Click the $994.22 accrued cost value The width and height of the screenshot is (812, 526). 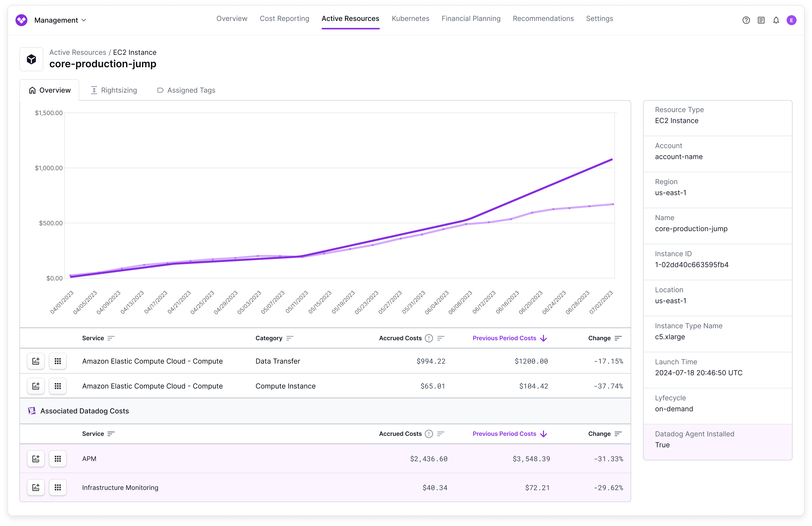pyautogui.click(x=431, y=361)
